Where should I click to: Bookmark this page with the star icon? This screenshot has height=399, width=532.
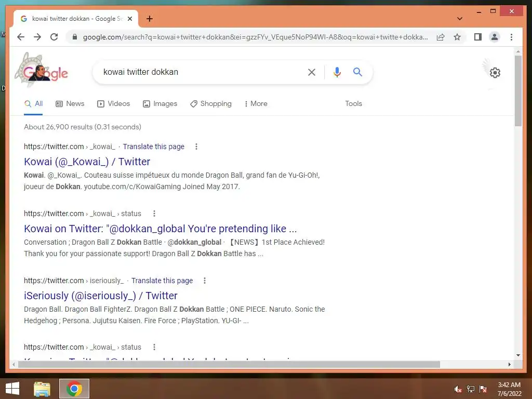click(457, 37)
